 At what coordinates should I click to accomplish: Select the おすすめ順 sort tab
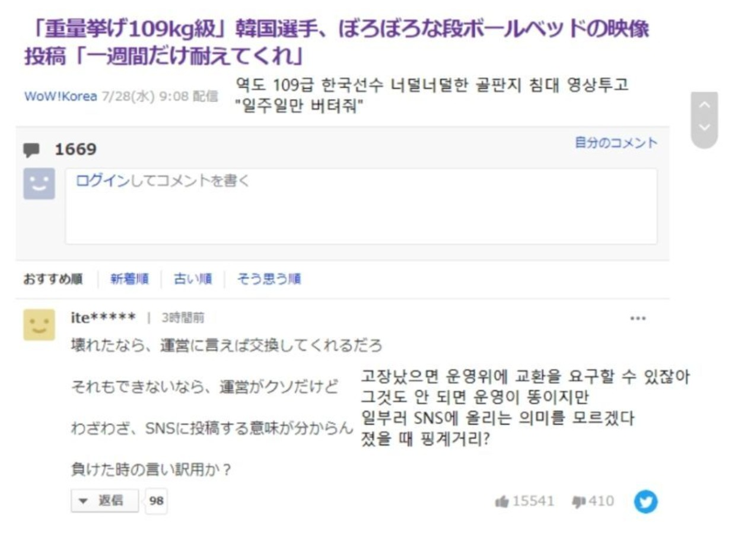pyautogui.click(x=53, y=279)
